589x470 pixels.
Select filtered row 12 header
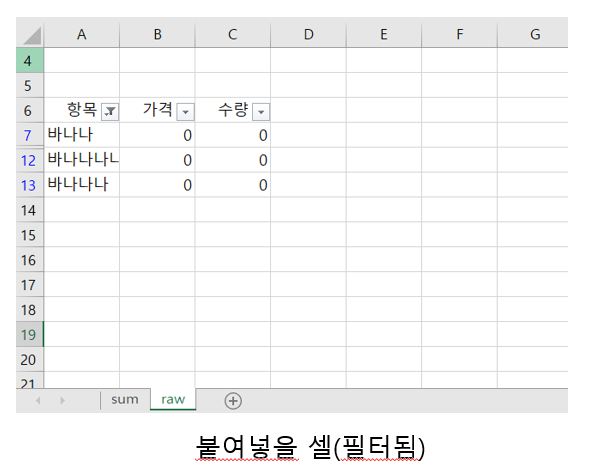[29, 160]
